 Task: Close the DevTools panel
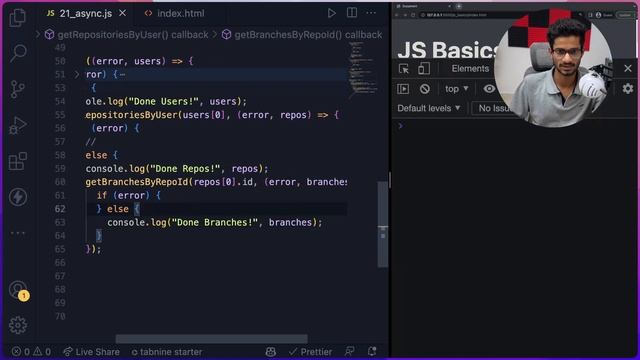(628, 68)
